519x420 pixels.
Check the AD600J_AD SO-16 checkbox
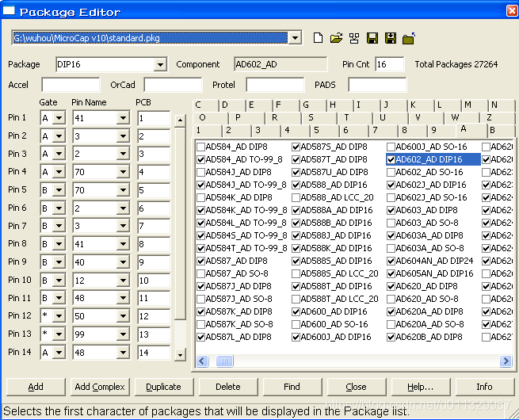tap(391, 147)
